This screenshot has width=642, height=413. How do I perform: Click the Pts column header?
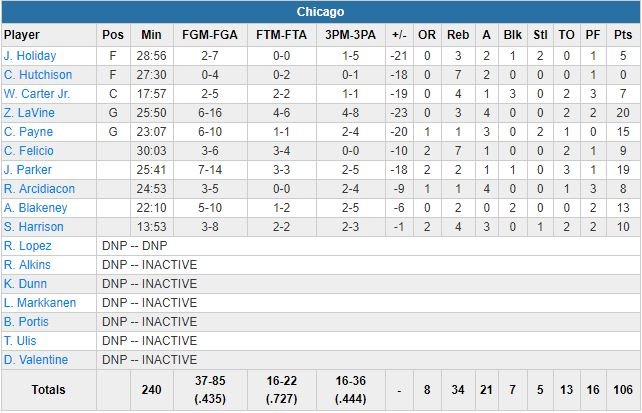622,35
